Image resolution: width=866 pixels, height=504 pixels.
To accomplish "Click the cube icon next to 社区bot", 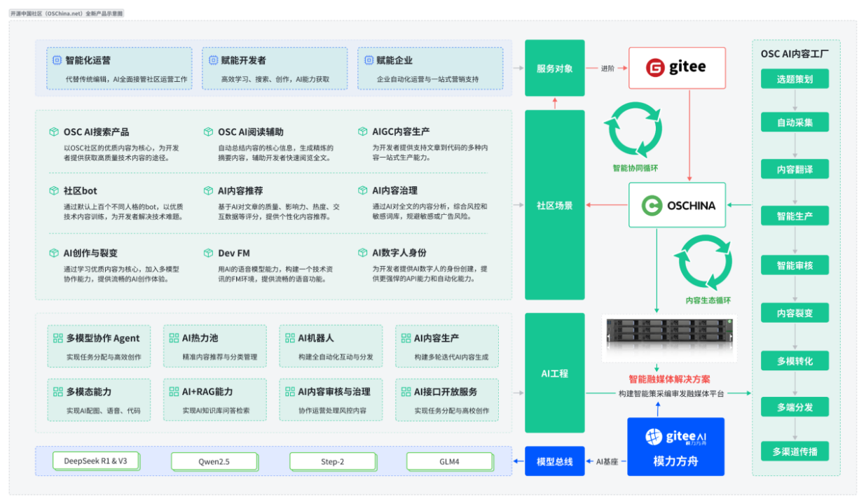I will coord(53,190).
